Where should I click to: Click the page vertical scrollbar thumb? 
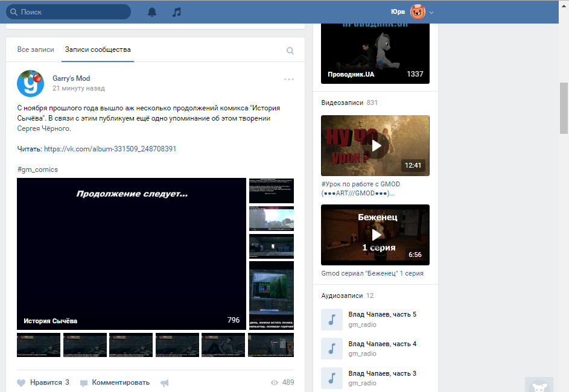click(564, 108)
